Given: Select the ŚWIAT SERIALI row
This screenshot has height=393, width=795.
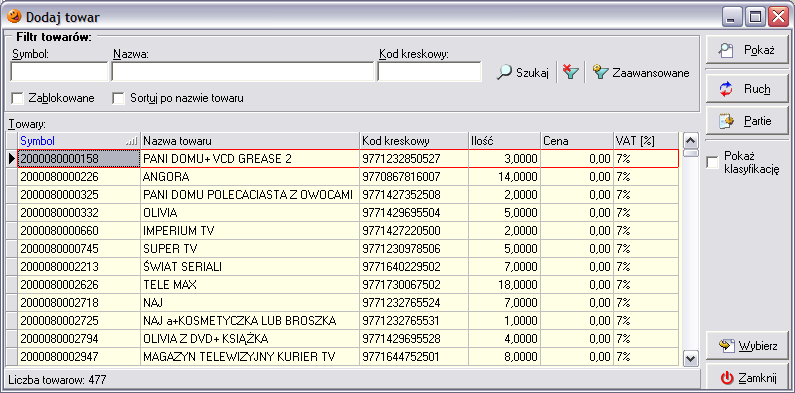Looking at the screenshot, I should (348, 267).
